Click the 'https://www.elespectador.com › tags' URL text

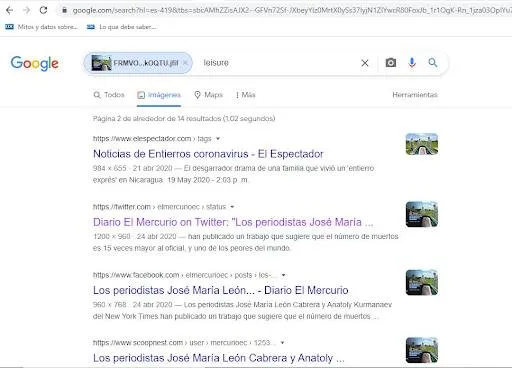pos(152,139)
